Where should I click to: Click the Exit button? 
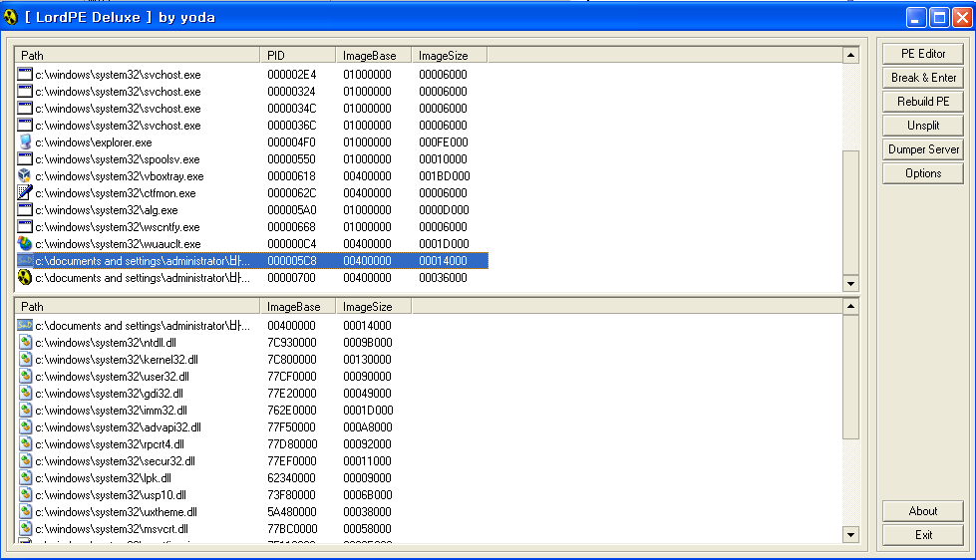(x=923, y=535)
